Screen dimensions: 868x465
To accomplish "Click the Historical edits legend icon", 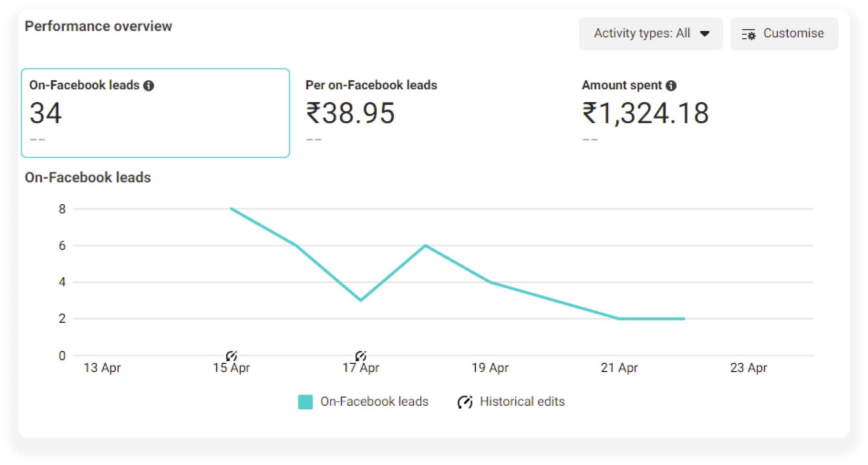I will pos(465,402).
